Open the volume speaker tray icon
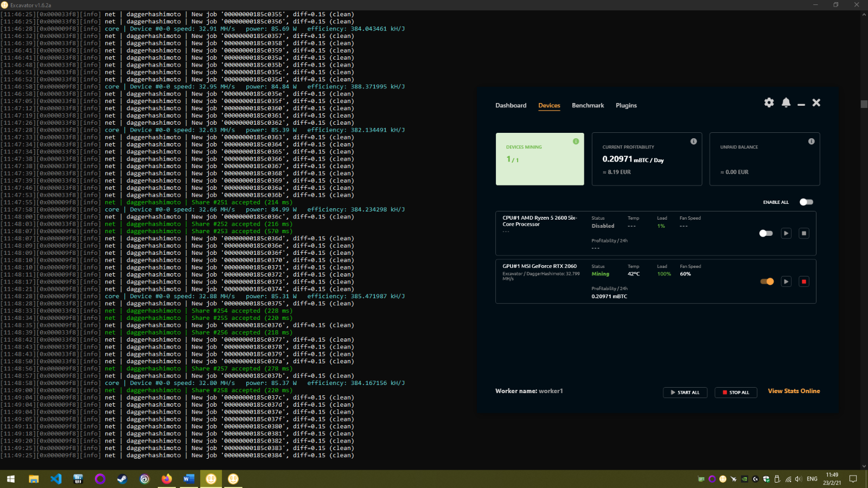 coord(799,479)
